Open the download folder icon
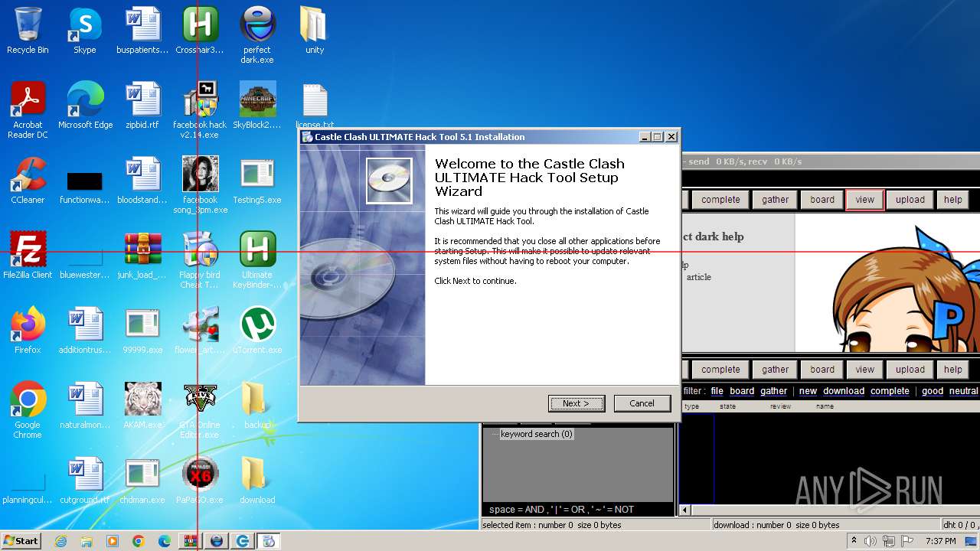Screen dimensions: 980x551 (x=257, y=481)
